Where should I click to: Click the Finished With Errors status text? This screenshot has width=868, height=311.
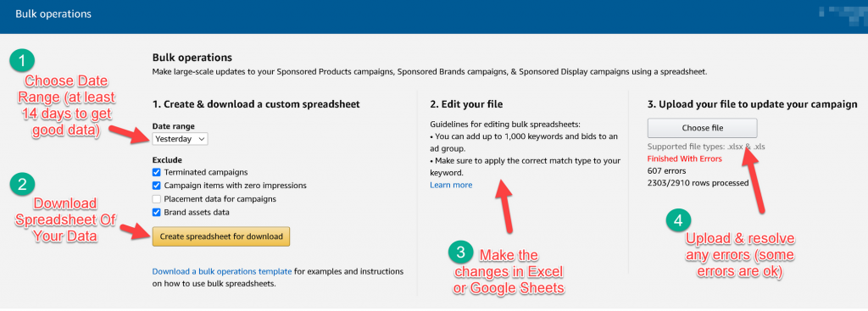(685, 158)
